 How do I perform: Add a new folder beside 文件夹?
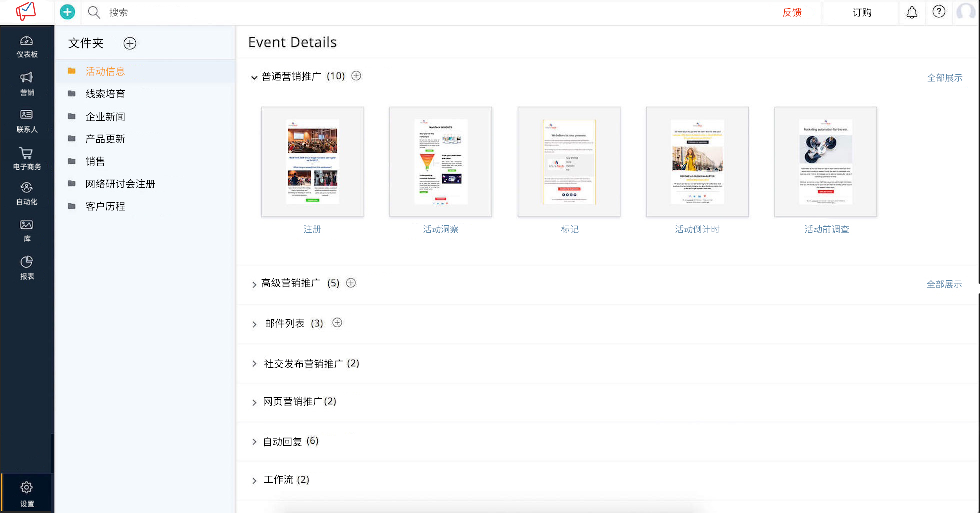(x=130, y=43)
